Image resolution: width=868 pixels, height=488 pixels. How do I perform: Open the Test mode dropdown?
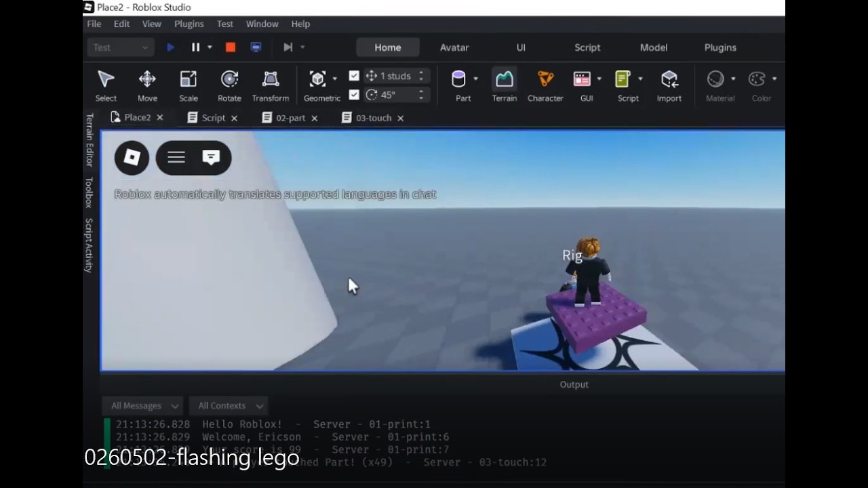point(121,47)
